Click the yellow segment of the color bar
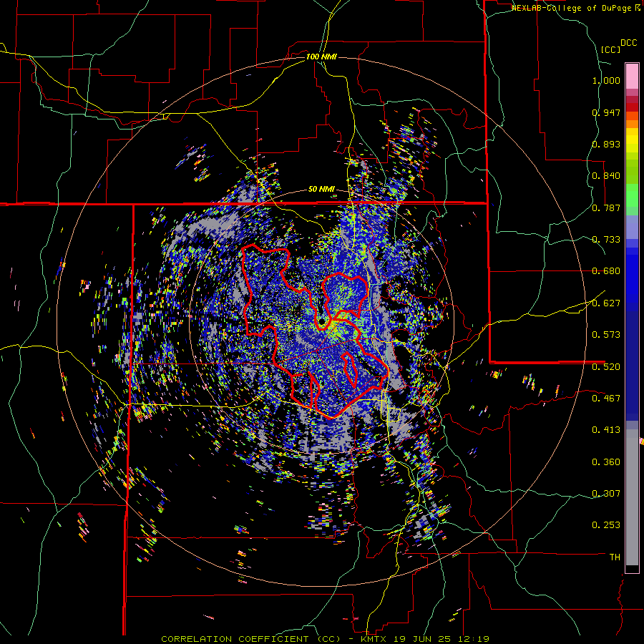The image size is (644, 644). pos(632,141)
